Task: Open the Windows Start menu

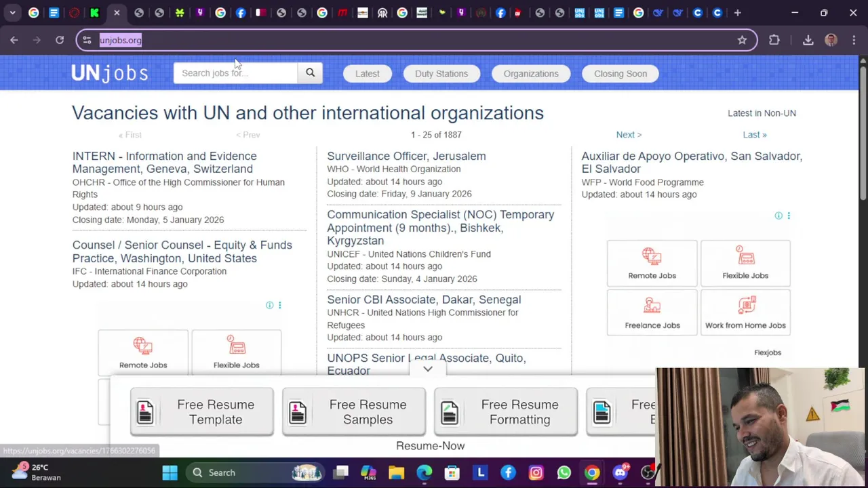Action: point(170,472)
